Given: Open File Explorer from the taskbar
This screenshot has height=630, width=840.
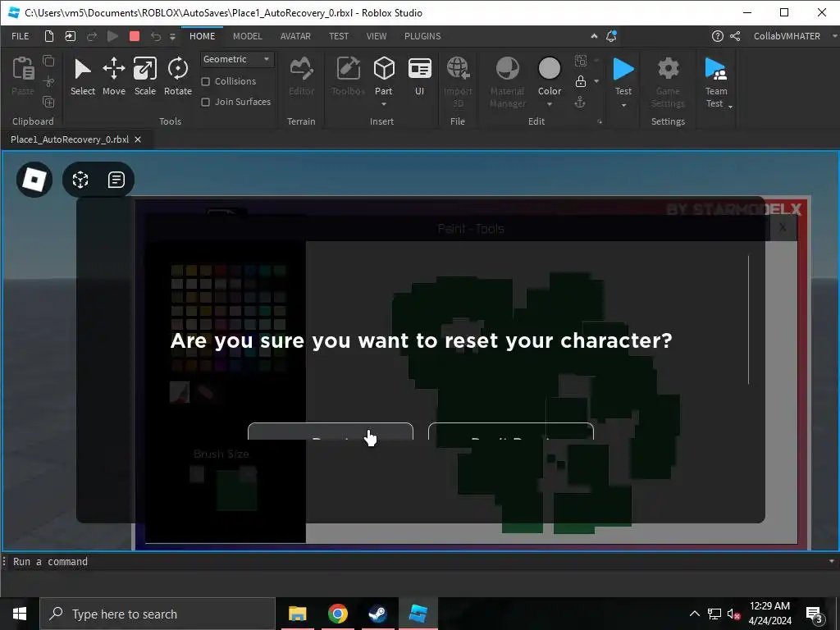Looking at the screenshot, I should tap(297, 614).
